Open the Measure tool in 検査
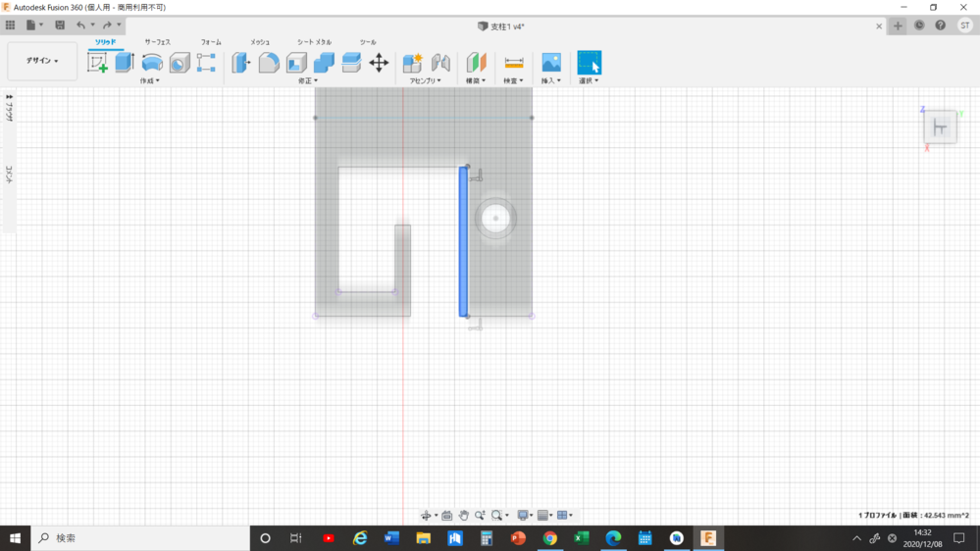This screenshot has height=551, width=980. (513, 63)
